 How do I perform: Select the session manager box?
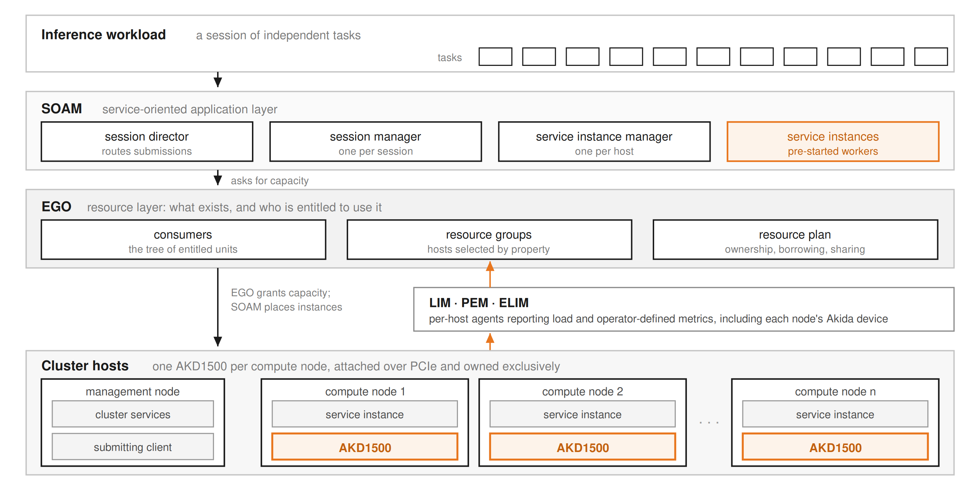[375, 141]
